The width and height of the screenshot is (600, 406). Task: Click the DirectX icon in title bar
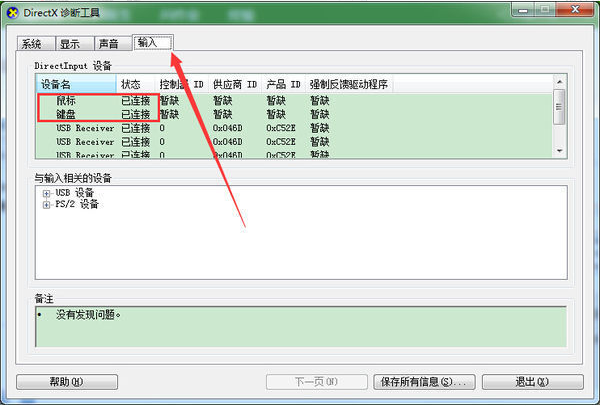12,10
